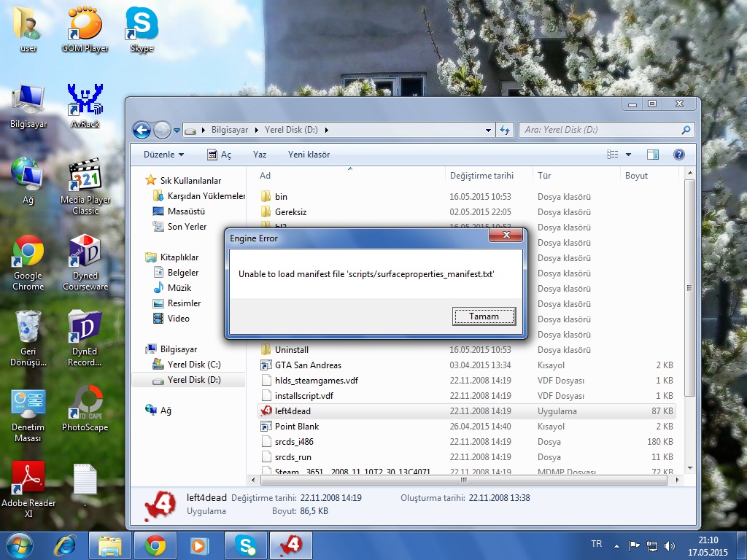Open the view options dropdown arrow

[628, 155]
